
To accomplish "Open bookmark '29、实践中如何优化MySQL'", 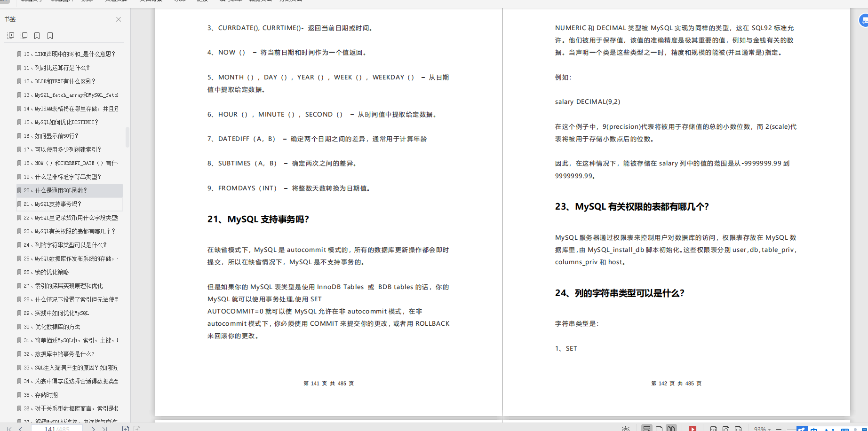I will click(x=69, y=313).
